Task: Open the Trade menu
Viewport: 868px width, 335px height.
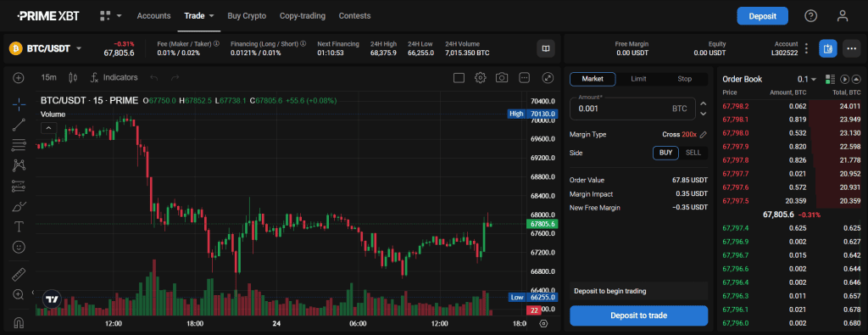Action: coord(198,16)
